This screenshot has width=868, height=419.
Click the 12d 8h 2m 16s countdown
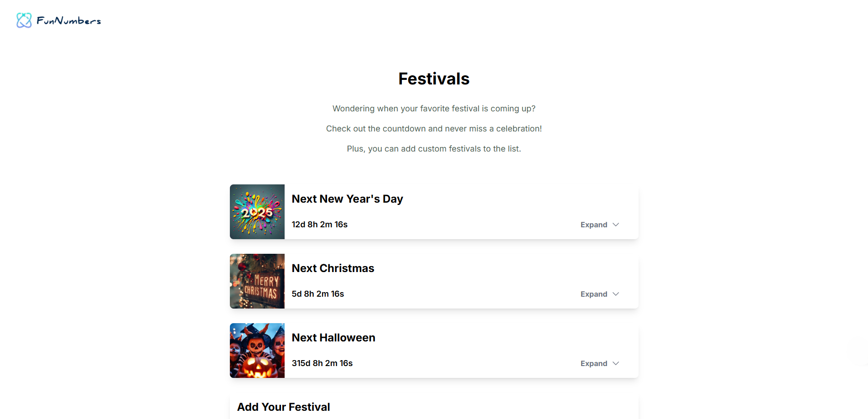coord(320,225)
